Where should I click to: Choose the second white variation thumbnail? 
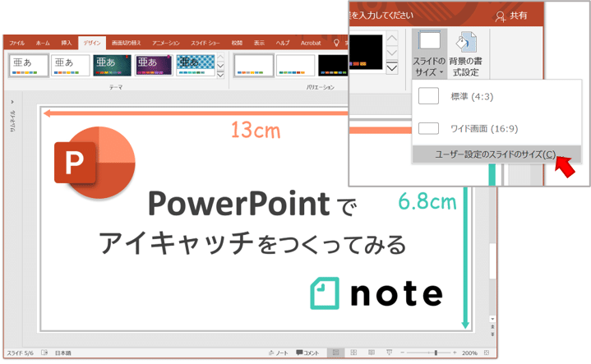pos(295,65)
